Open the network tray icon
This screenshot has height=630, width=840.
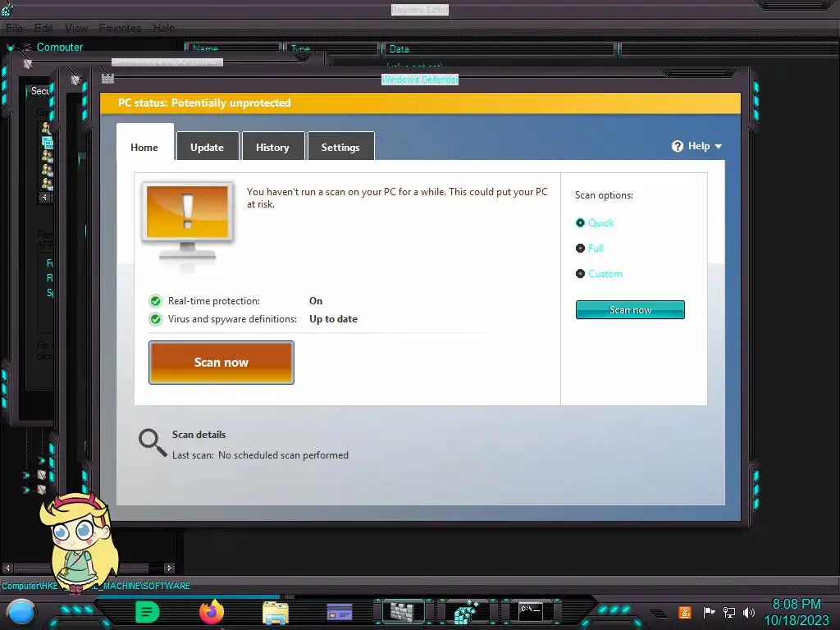coord(729,612)
